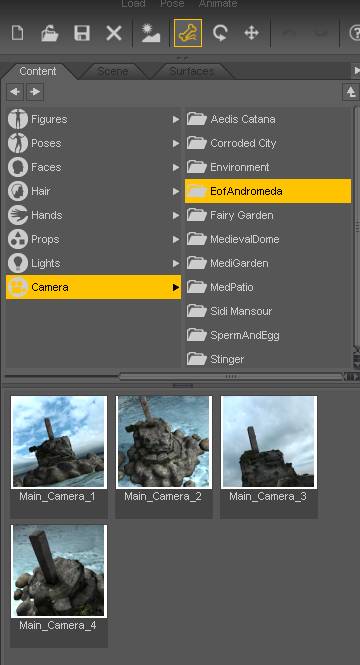Image resolution: width=360 pixels, height=665 pixels.
Task: Click the Props label text
Action: tap(45, 239)
